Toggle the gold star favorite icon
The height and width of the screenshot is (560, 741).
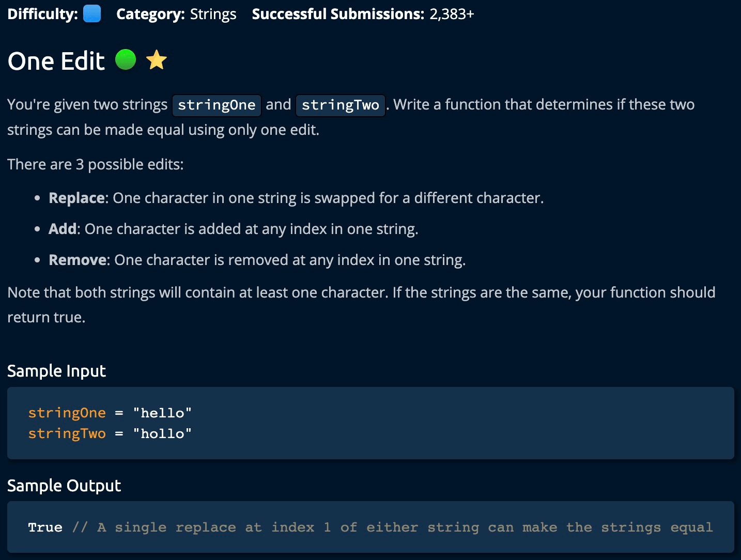[157, 60]
